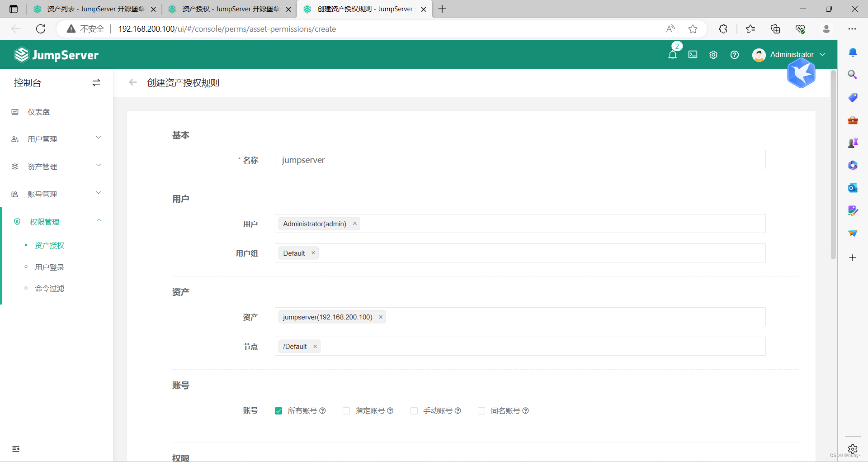Click the JumpServer logo

point(57,55)
